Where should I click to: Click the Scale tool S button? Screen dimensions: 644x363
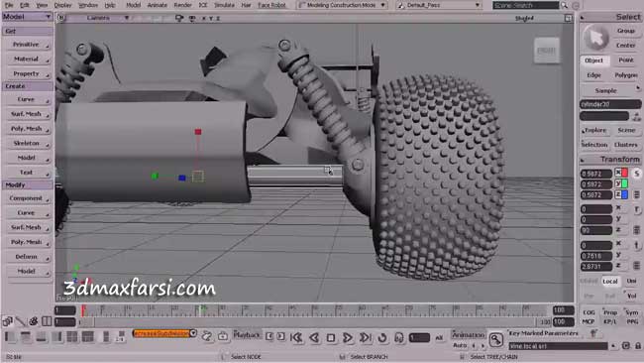[x=636, y=174]
